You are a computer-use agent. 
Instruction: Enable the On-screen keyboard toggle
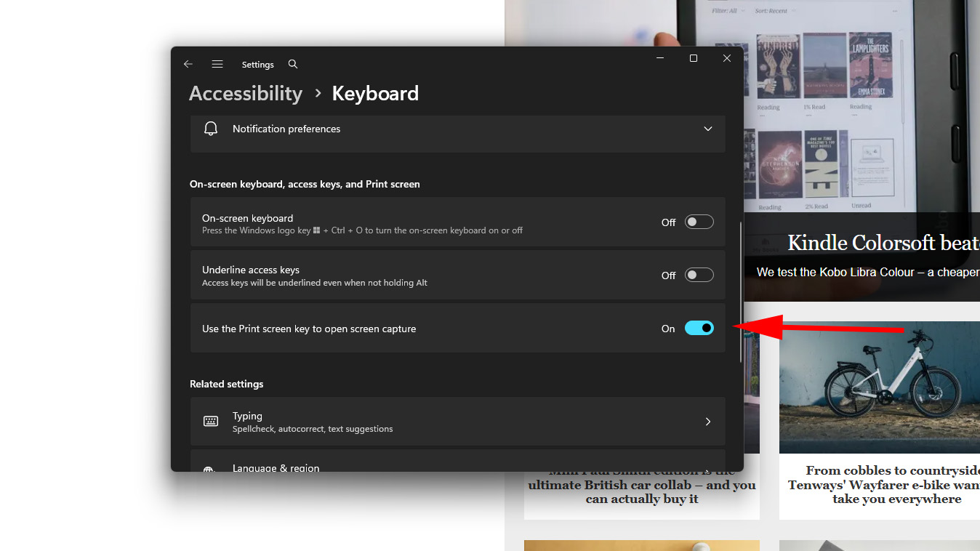(699, 222)
